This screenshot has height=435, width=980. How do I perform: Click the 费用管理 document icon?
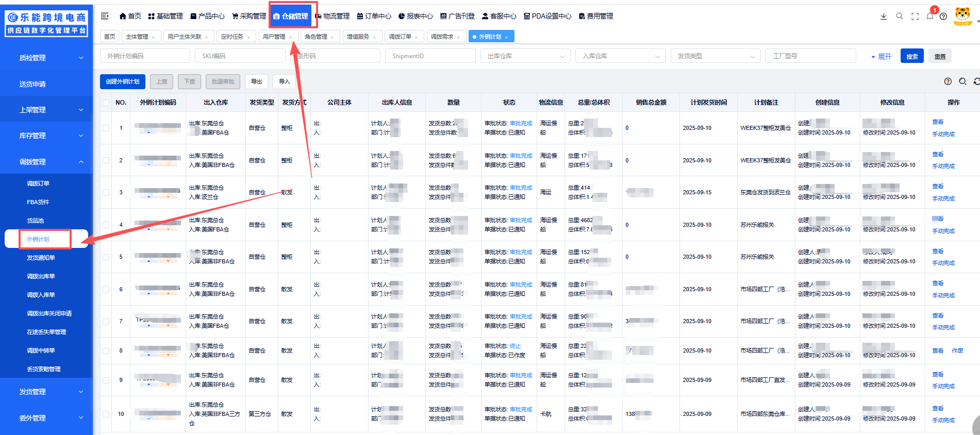(582, 16)
